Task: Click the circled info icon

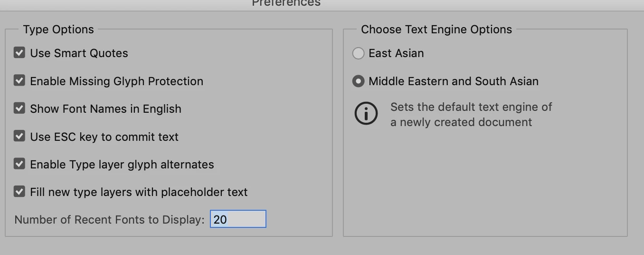Action: 366,114
